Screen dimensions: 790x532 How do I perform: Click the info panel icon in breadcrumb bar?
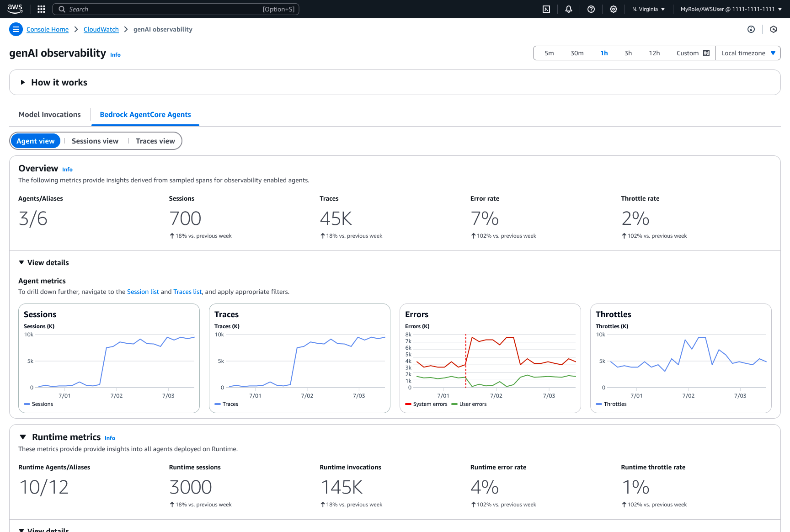point(751,29)
